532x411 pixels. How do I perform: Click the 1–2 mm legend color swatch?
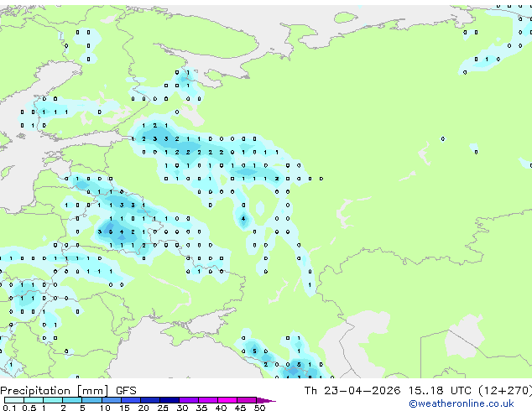click(53, 400)
